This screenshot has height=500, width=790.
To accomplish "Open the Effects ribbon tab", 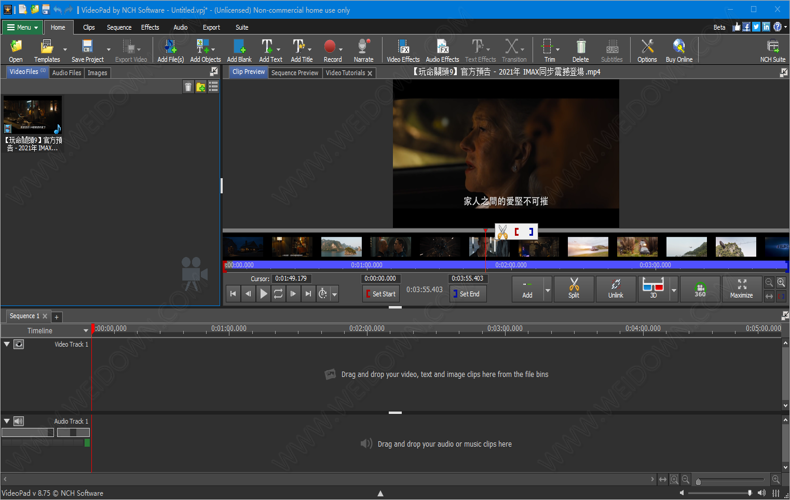I will pyautogui.click(x=150, y=27).
